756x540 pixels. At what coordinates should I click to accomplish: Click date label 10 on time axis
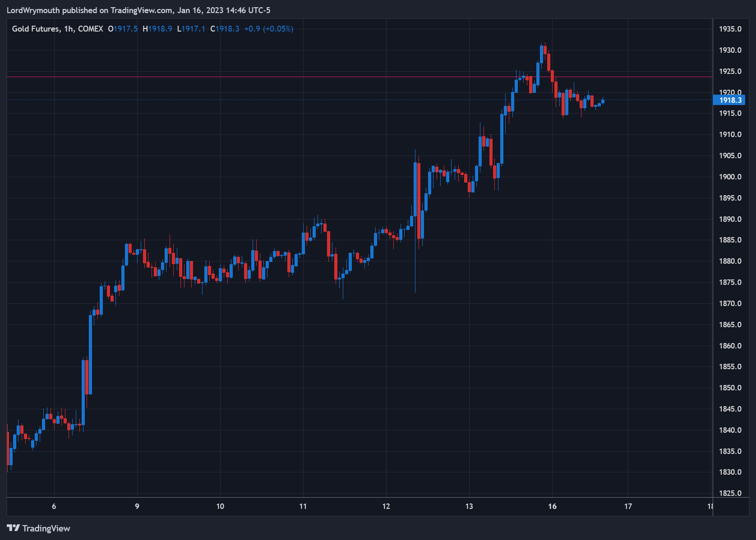tap(220, 506)
